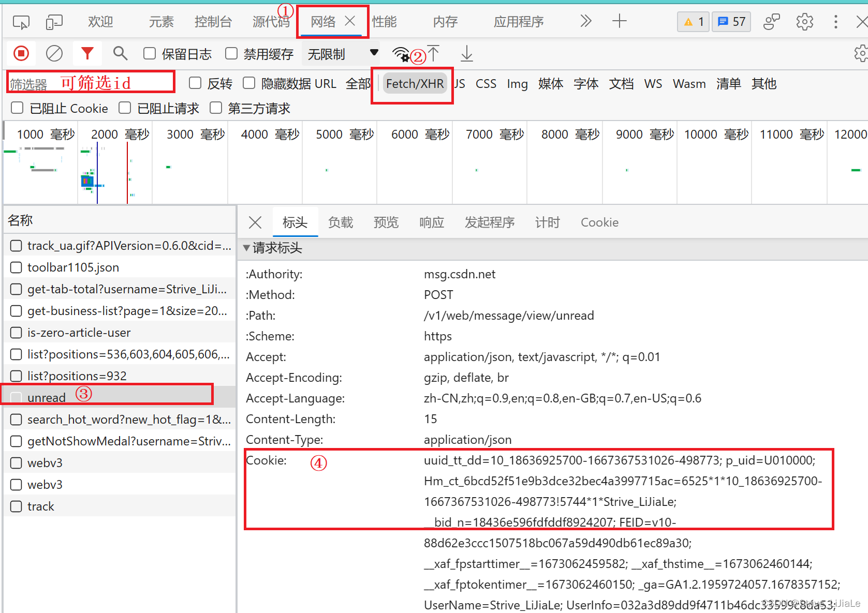
Task: Open the 响应 detail tab
Action: [432, 222]
